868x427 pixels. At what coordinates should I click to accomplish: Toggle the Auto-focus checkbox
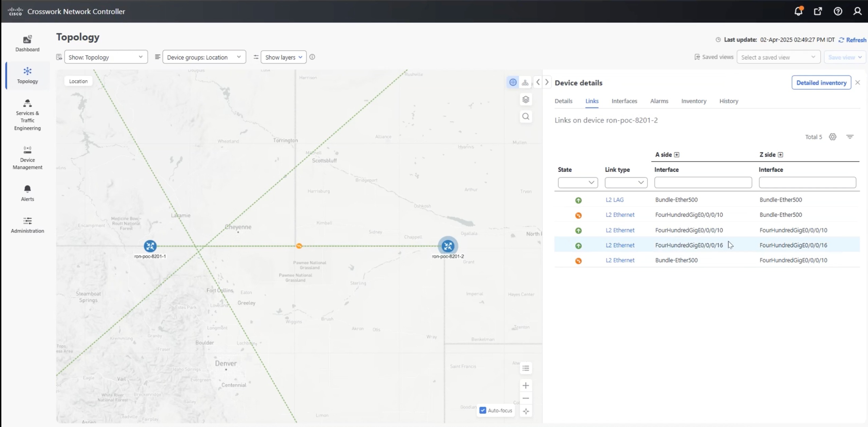483,410
